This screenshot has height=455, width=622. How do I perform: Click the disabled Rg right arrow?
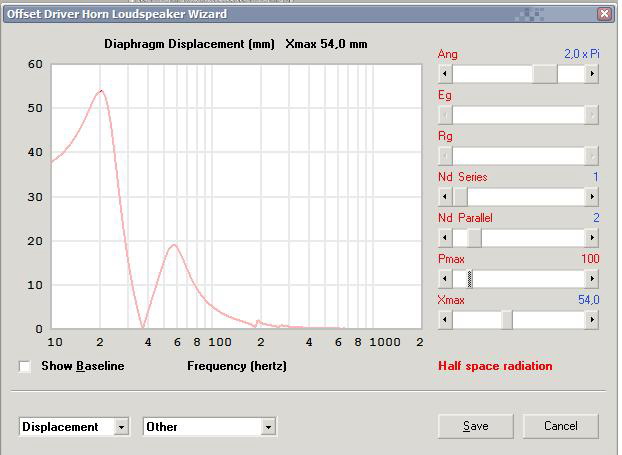coord(592,156)
